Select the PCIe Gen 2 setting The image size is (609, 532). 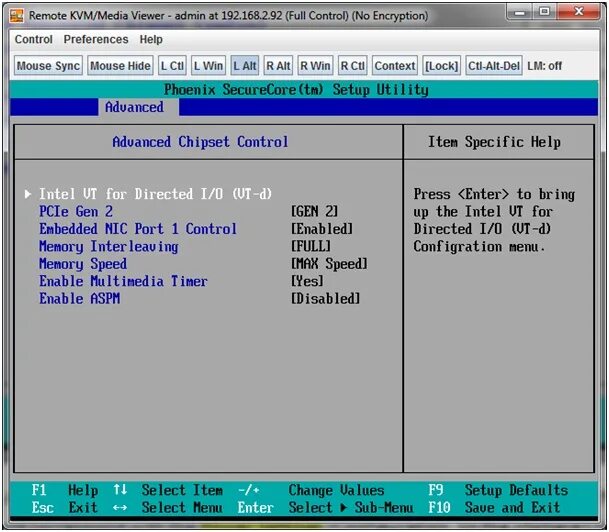[76, 212]
